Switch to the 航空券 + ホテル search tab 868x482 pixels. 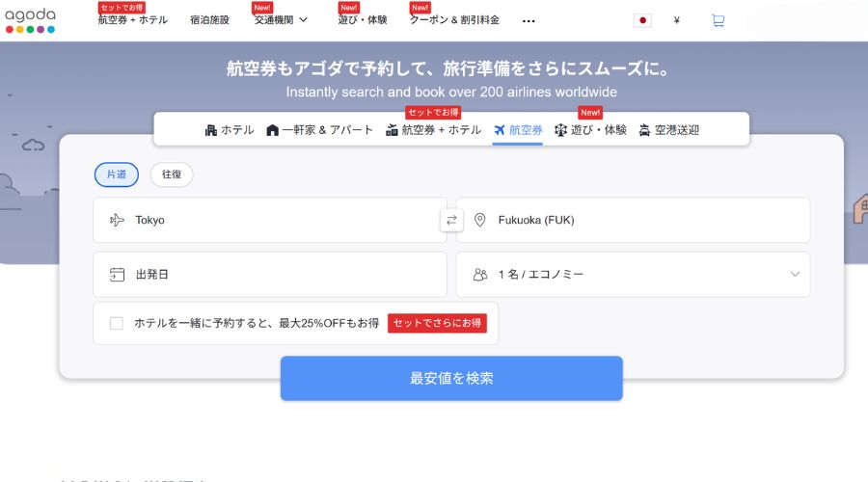433,130
